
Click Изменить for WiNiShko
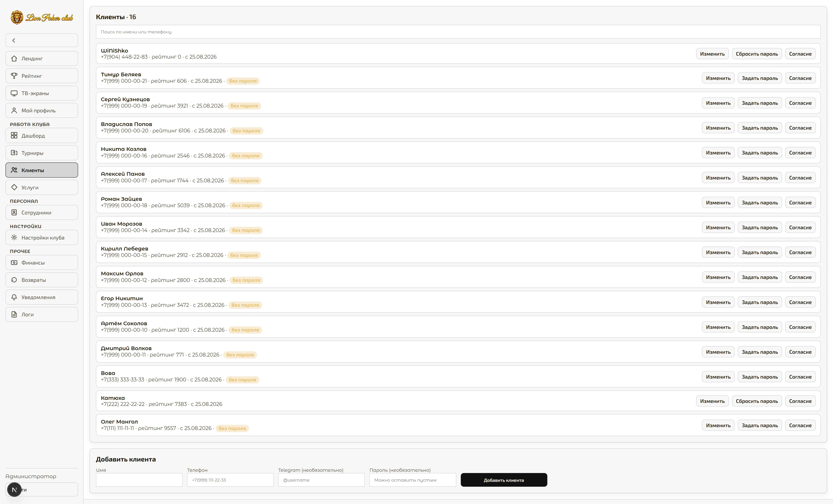[712, 54]
